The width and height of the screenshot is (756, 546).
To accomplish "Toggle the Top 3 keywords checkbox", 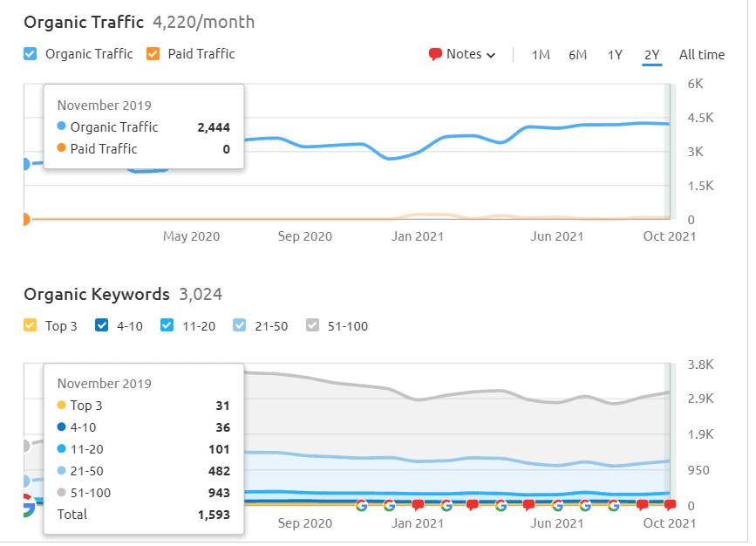I will (x=30, y=325).
